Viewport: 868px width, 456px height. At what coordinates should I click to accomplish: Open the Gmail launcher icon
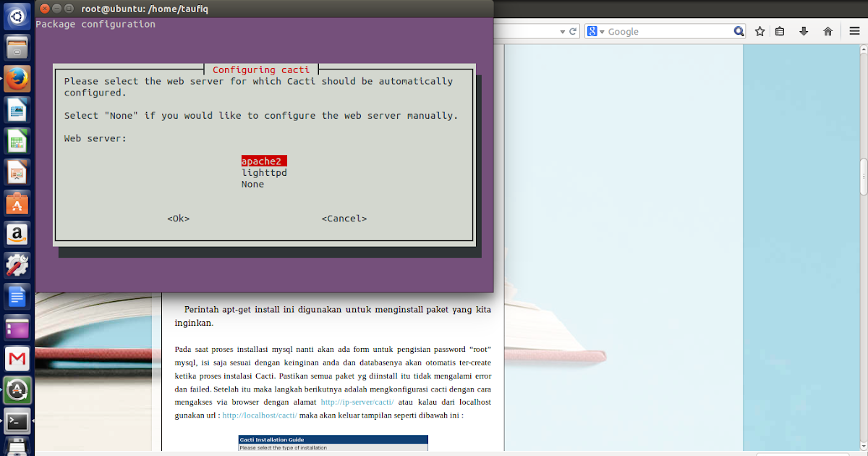(17, 359)
